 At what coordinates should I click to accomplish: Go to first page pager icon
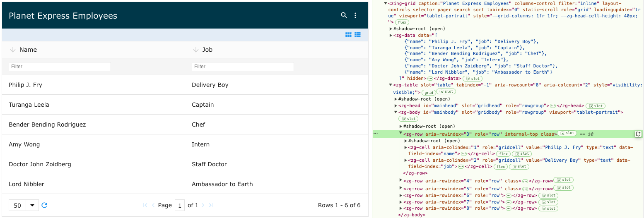pos(145,205)
